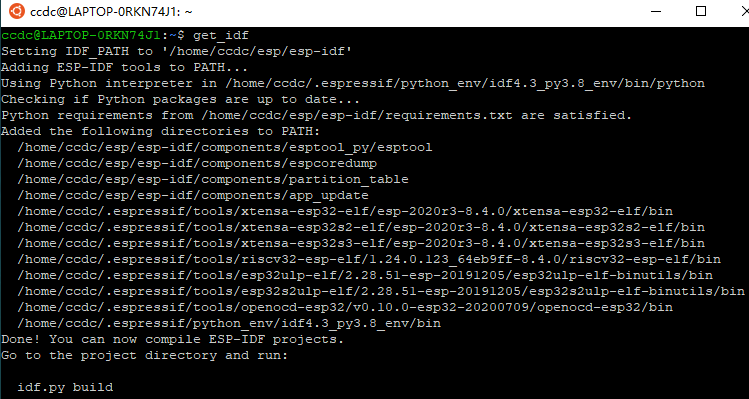Click the esptool_py/esptool path line

[x=225, y=147]
